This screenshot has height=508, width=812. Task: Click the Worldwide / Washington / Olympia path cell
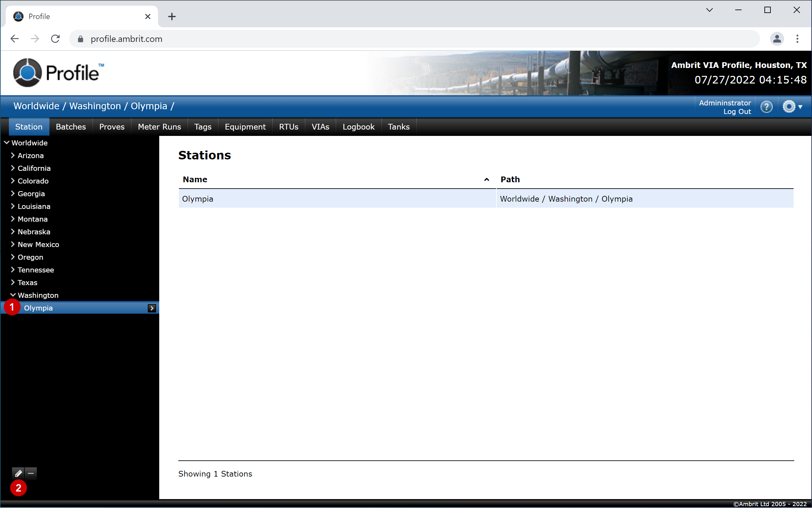645,198
